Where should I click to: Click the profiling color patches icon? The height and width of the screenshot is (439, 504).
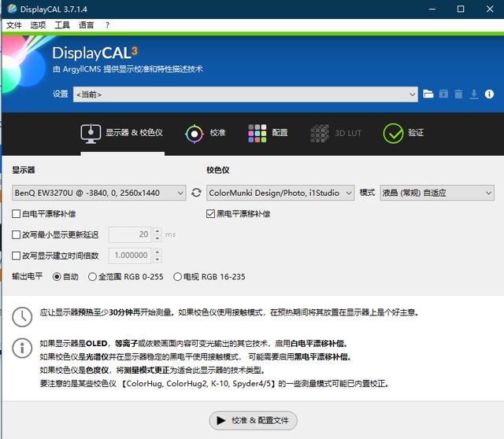[x=258, y=133]
